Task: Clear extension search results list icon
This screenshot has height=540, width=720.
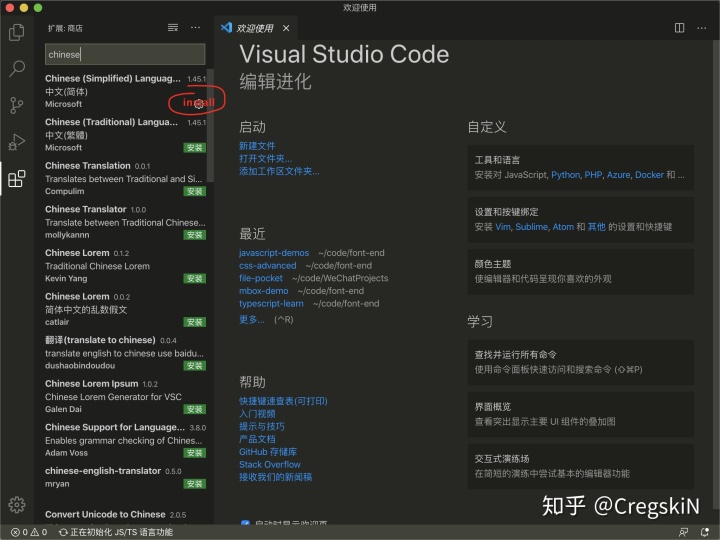Action: point(173,28)
